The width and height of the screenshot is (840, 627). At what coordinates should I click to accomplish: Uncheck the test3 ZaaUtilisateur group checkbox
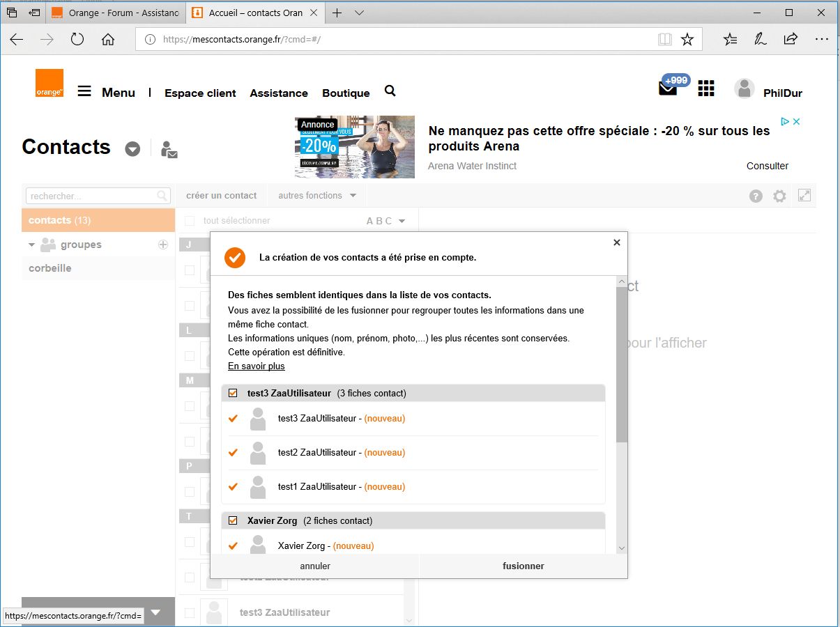(x=233, y=394)
